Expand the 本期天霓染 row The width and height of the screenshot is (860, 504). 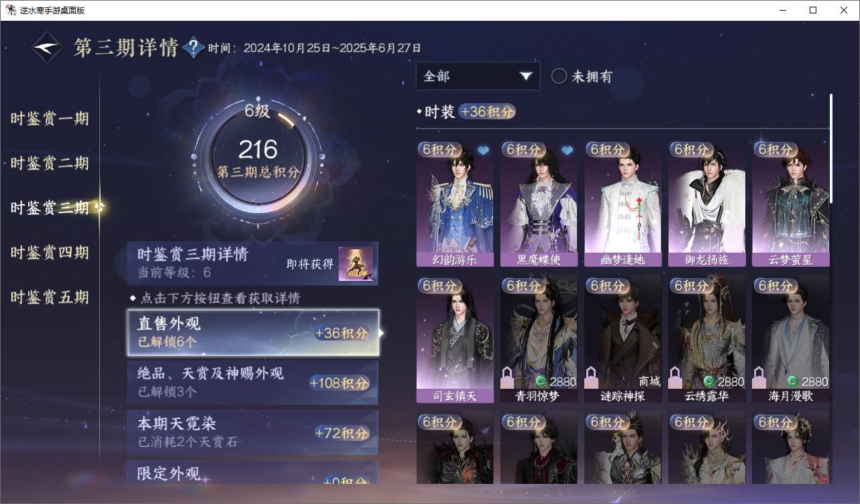click(253, 432)
